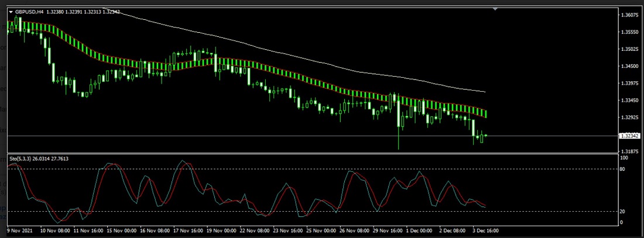Click the stochastic 20 level scale label
Viewport: 644px width, 238px height.
tap(624, 211)
